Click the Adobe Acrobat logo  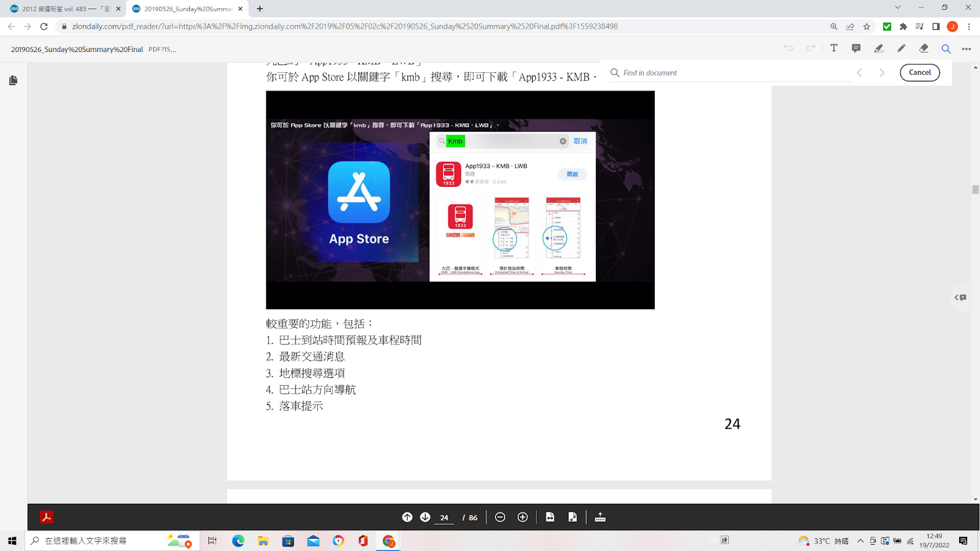[47, 517]
